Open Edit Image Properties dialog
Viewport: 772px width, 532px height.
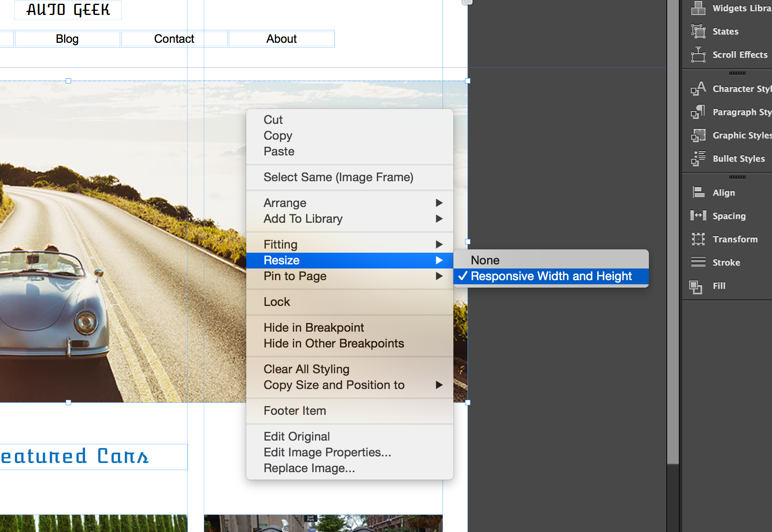[349, 452]
